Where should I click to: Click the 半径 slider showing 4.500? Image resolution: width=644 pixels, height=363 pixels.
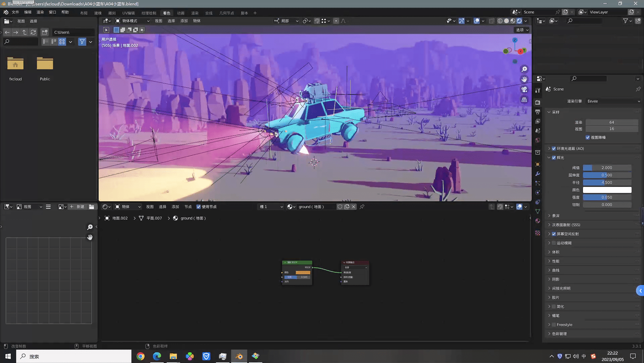coord(607,183)
